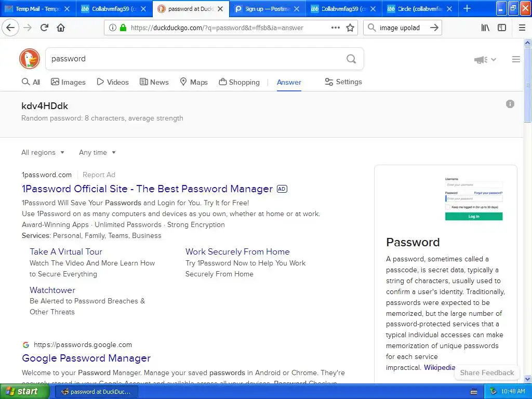
Task: Open the Watchtower link
Action: [52, 290]
